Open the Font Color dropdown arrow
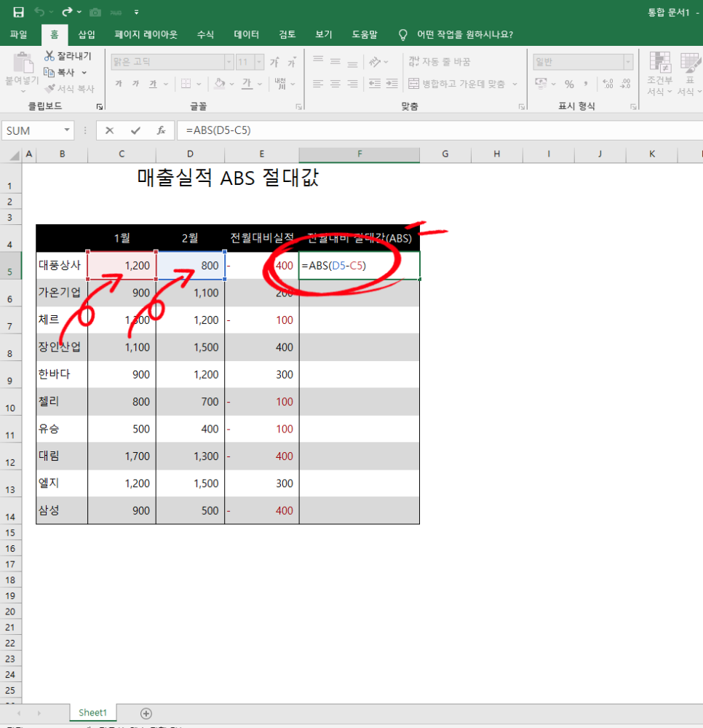The width and height of the screenshot is (703, 728). [x=260, y=84]
